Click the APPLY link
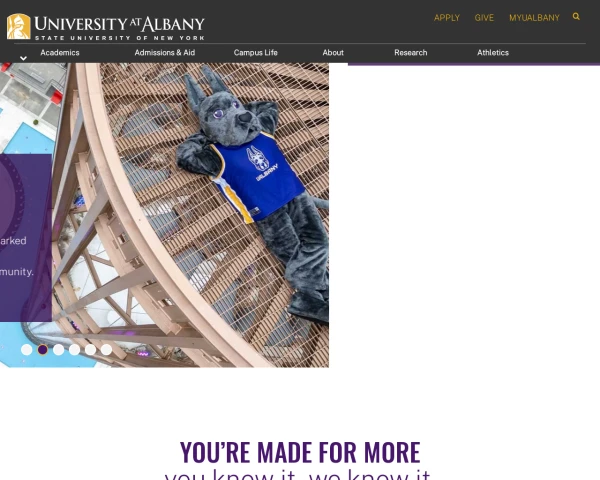This screenshot has width=600, height=480. point(447,18)
